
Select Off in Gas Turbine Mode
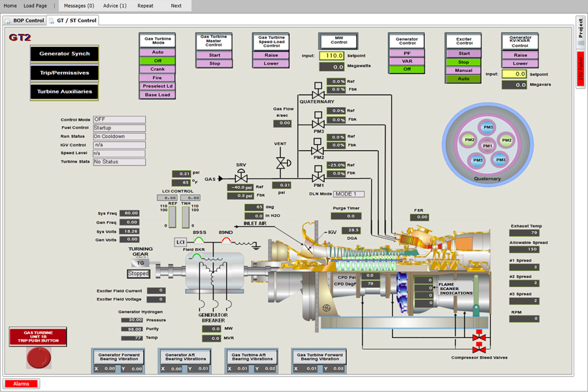tap(157, 61)
